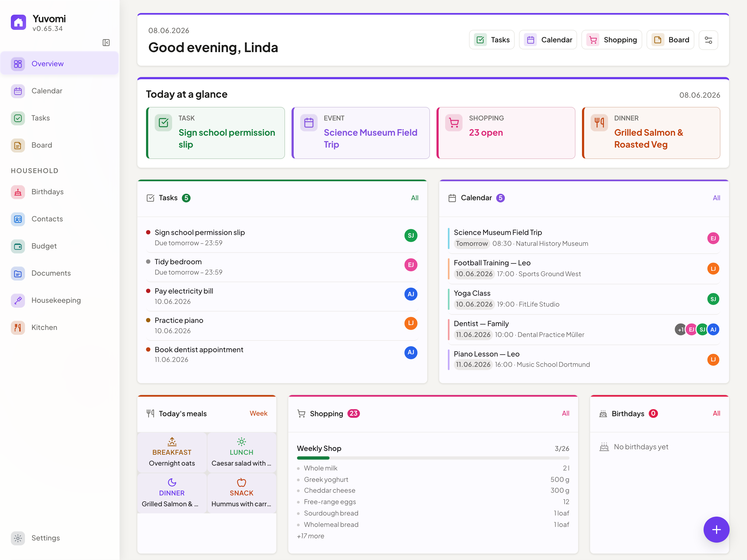Click the utensils icon in Today's meals header
Image resolution: width=747 pixels, height=560 pixels.
(150, 413)
